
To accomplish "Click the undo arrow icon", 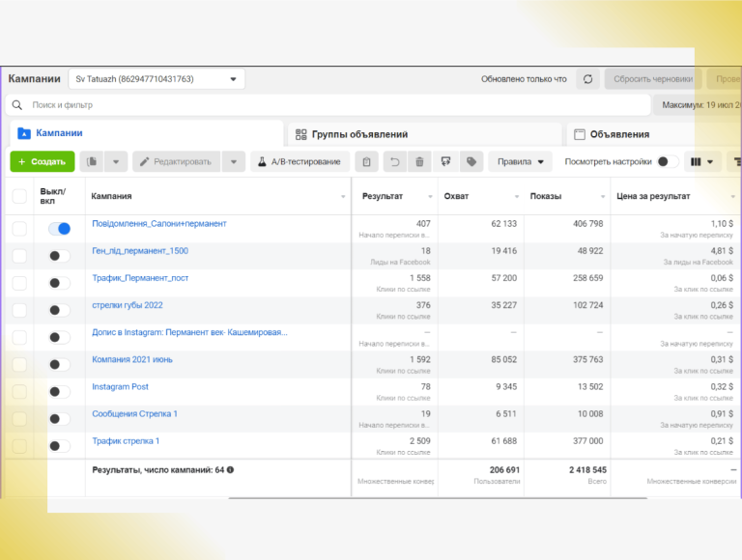I will (x=394, y=162).
